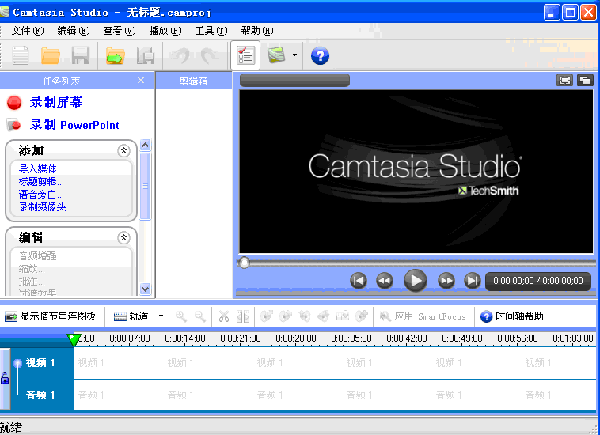
Task: Click the 录制 PowerPoint link
Action: click(x=75, y=125)
